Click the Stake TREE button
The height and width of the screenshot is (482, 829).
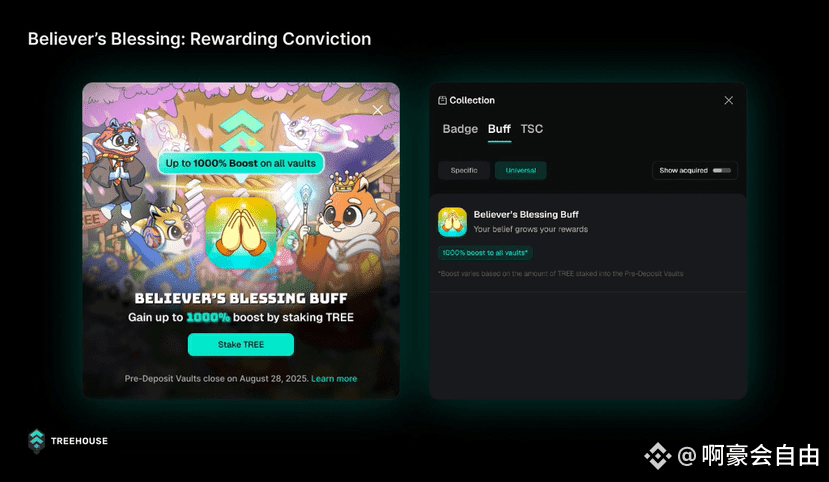pos(241,345)
